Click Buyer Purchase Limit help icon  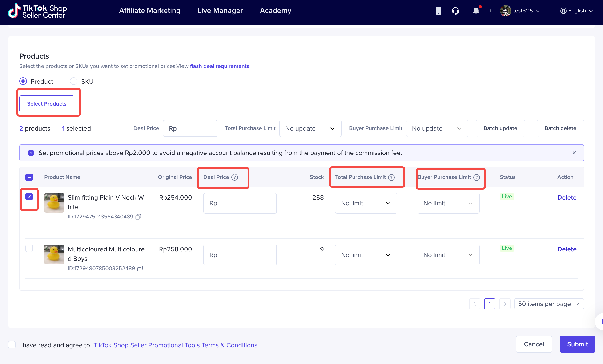(x=476, y=177)
